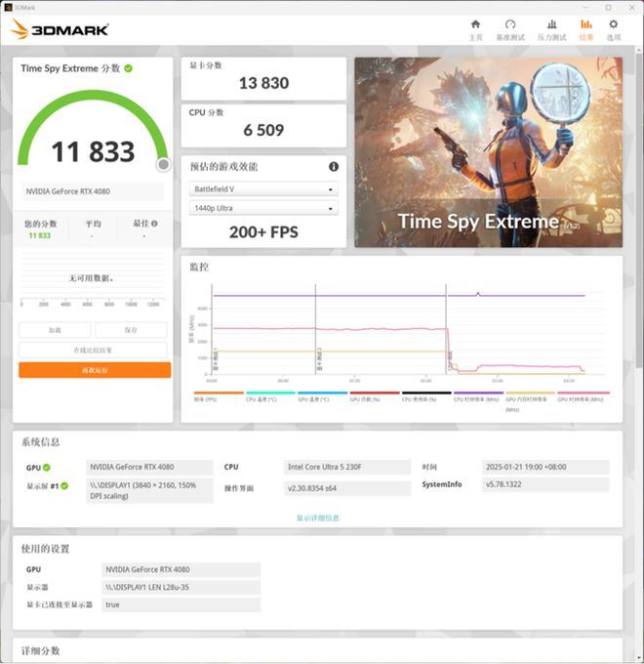The height and width of the screenshot is (664, 644).
Task: Click the Save (保存) button
Action: [x=131, y=330]
